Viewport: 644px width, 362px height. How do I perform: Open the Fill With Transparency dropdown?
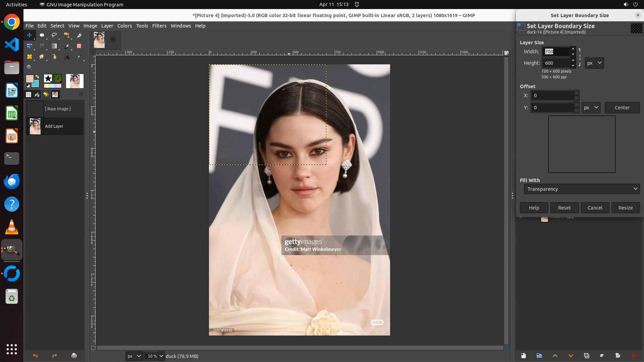(582, 189)
